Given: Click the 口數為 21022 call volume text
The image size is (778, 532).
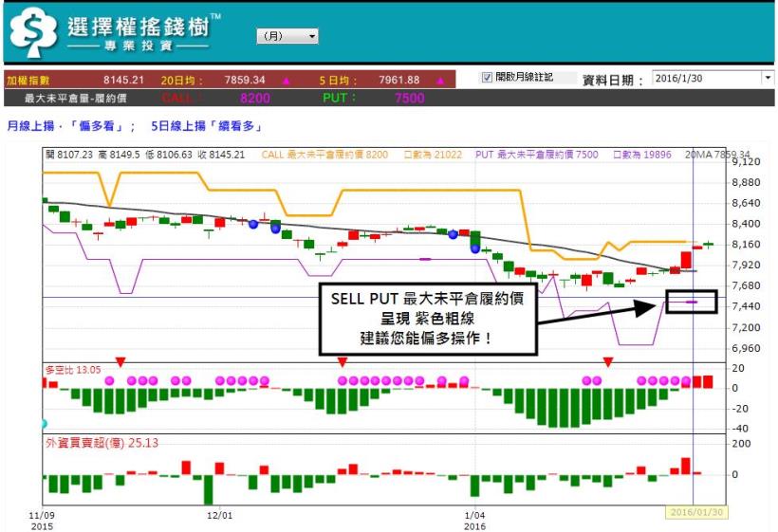Looking at the screenshot, I should [x=433, y=155].
